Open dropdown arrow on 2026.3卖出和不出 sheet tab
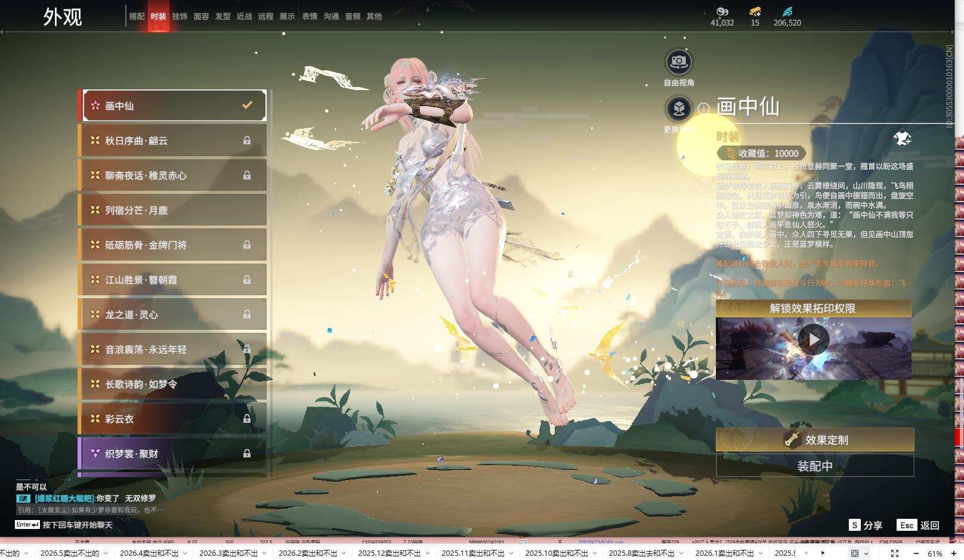 tap(264, 553)
